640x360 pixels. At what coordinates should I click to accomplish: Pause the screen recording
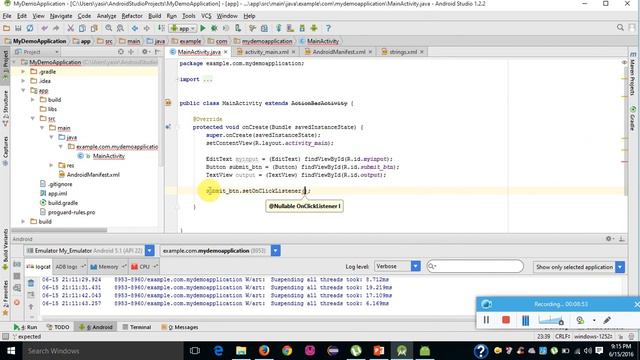486,320
